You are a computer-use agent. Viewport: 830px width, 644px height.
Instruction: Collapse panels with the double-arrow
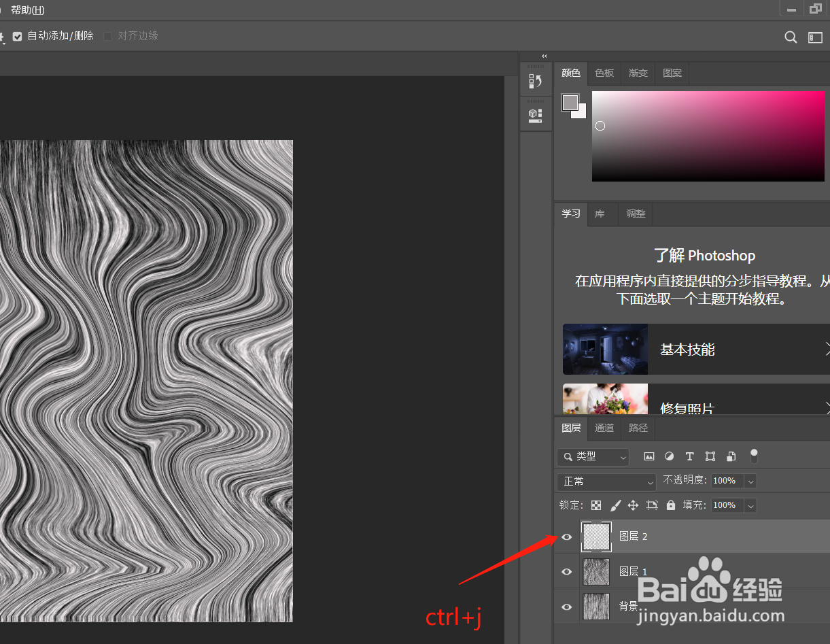(x=544, y=56)
